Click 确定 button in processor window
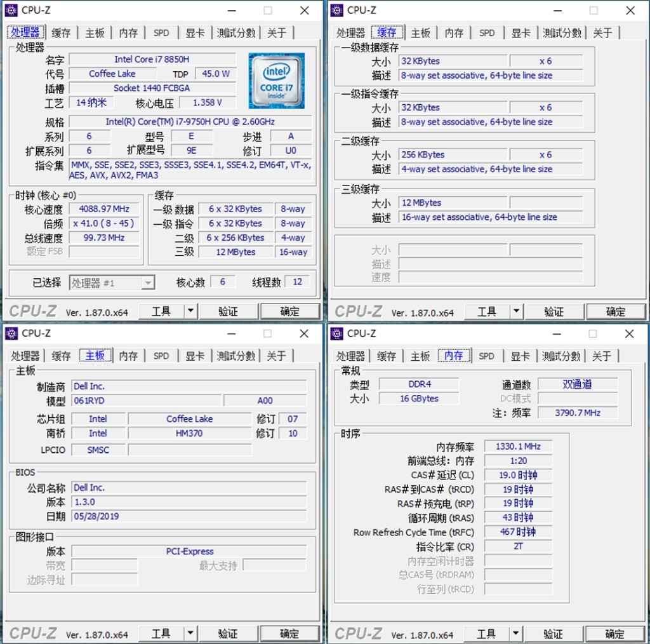Image resolution: width=650 pixels, height=644 pixels. 289,311
